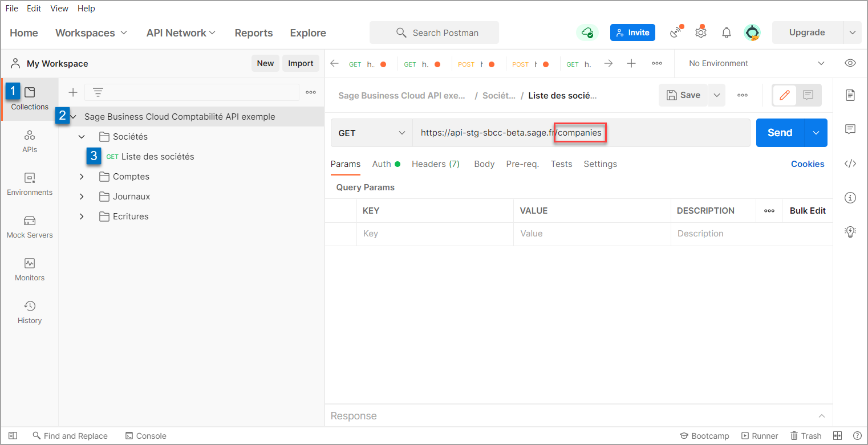Open the History sidebar panel
Image resolution: width=868 pixels, height=445 pixels.
click(30, 313)
